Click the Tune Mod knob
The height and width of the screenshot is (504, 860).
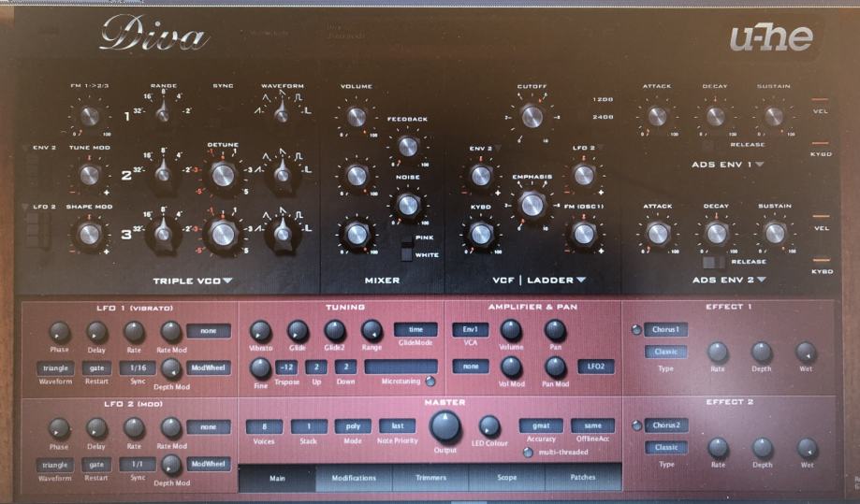click(x=90, y=175)
